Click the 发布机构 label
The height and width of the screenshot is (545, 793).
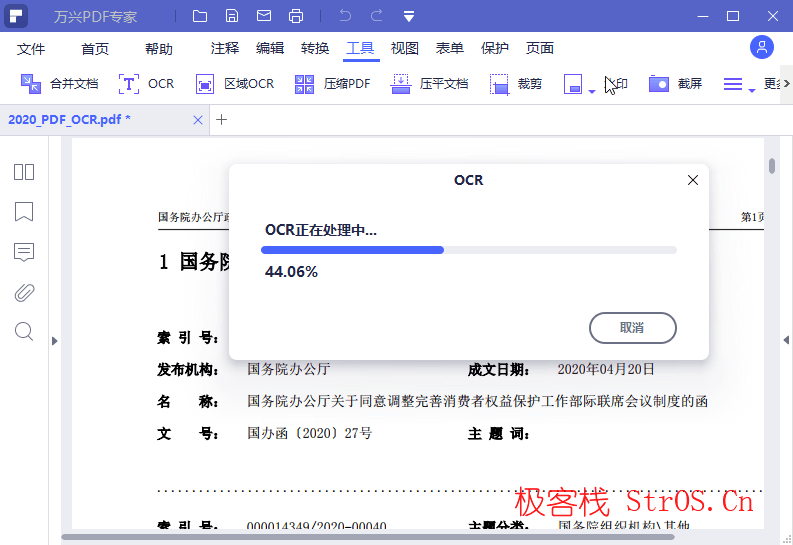click(188, 370)
